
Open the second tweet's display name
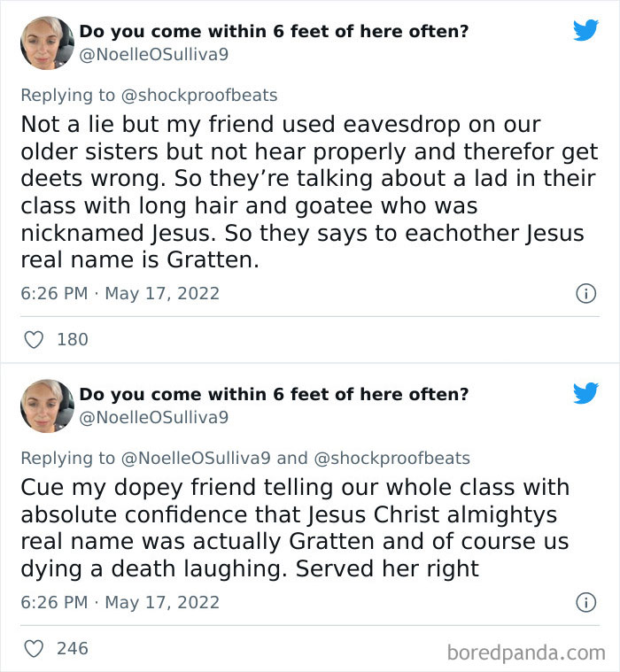tap(274, 395)
